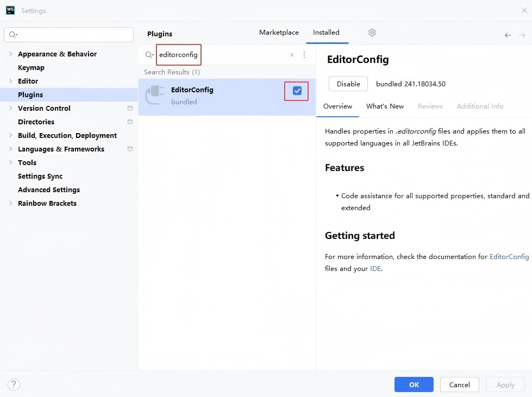Expand the Editor settings section
The height and width of the screenshot is (397, 532).
[x=10, y=81]
